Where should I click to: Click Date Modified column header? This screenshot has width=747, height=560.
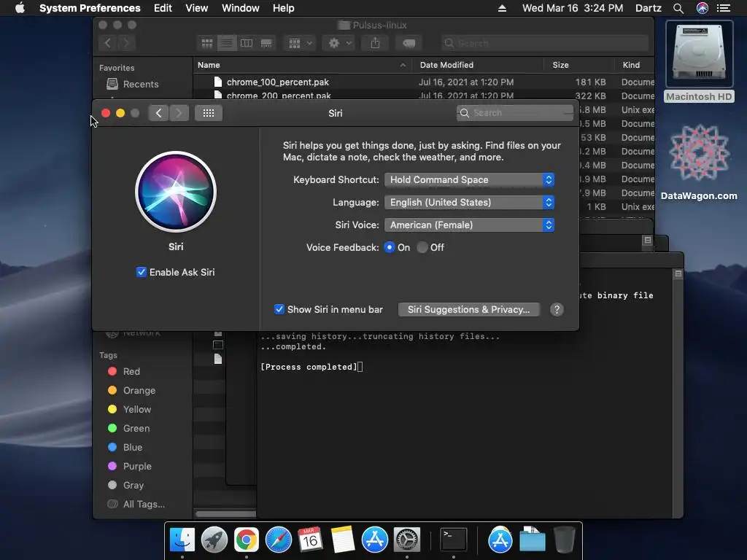pos(477,65)
